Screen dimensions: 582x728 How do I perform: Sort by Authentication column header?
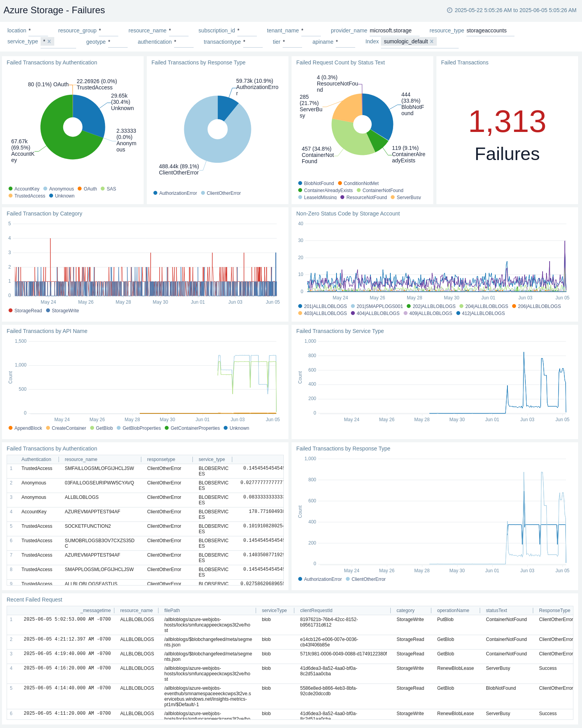coord(36,459)
